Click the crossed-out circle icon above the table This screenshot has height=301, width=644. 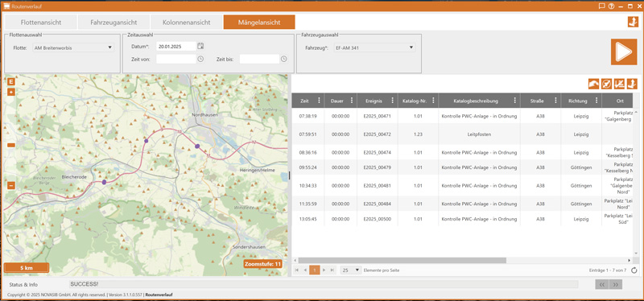pos(607,84)
